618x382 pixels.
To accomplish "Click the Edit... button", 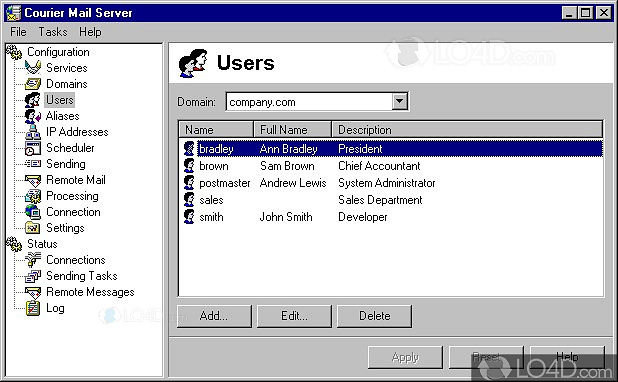I will coord(294,316).
